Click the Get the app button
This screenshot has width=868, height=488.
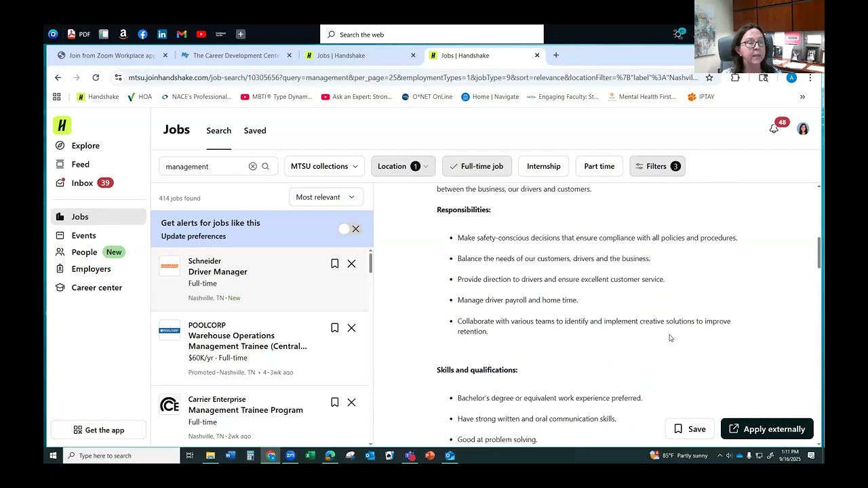pyautogui.click(x=98, y=430)
